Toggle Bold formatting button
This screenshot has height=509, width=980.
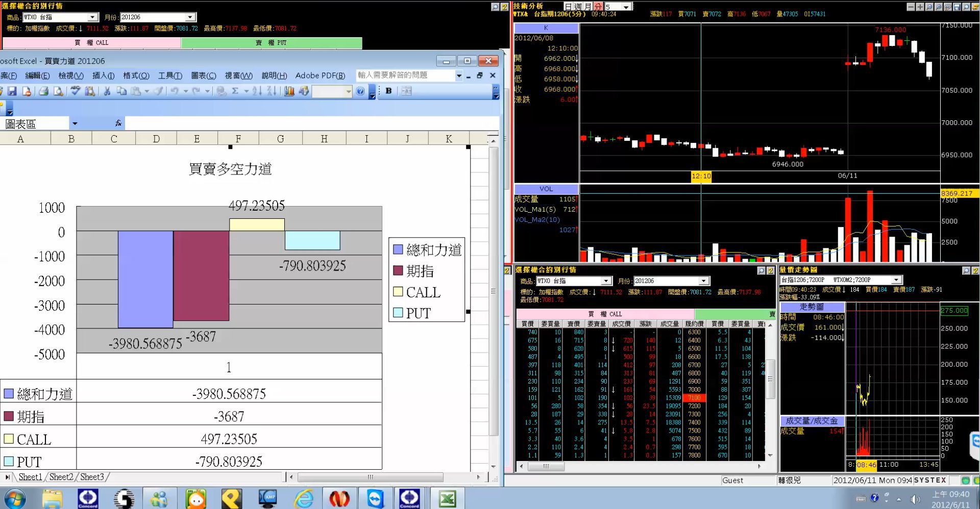pyautogui.click(x=388, y=91)
